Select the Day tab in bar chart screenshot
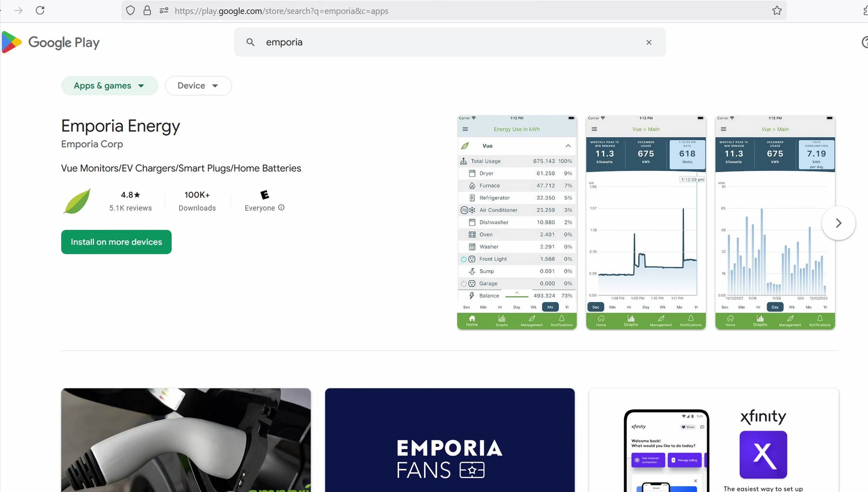 point(775,307)
